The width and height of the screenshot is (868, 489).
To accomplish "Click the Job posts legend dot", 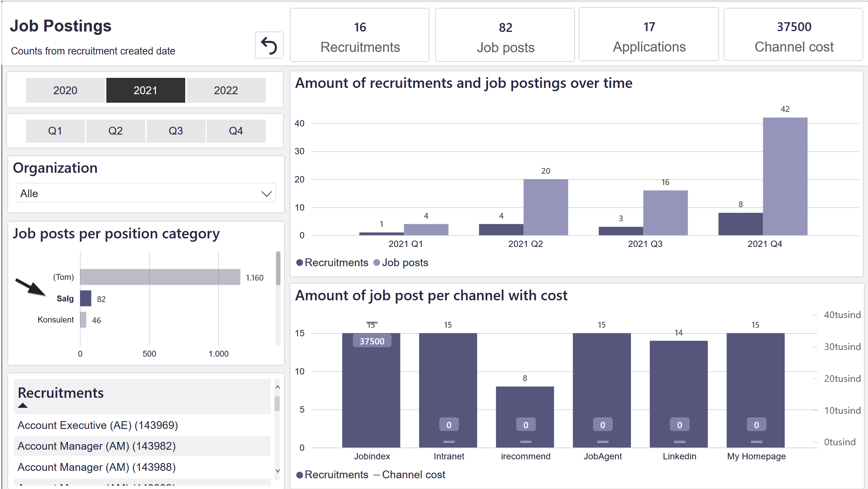I will (x=377, y=262).
